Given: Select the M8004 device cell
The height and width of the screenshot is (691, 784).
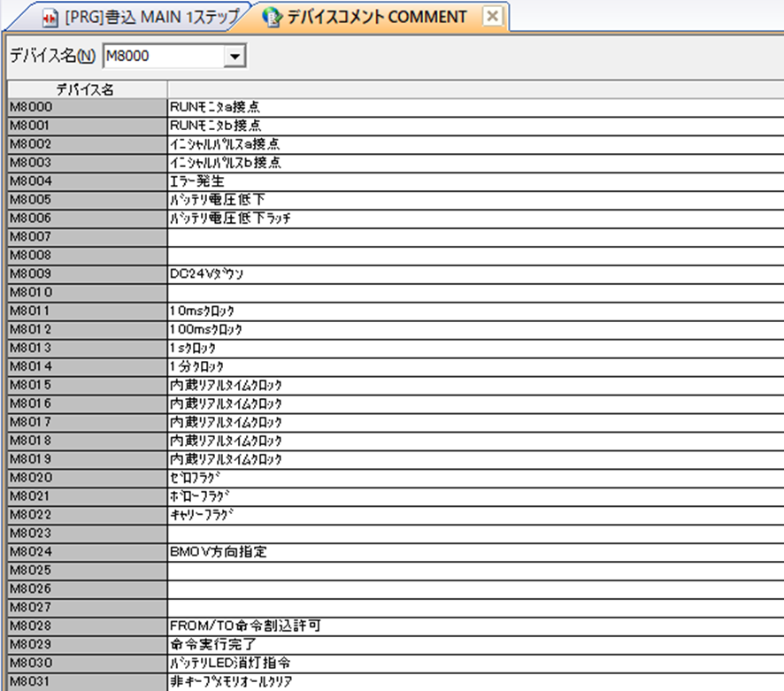Looking at the screenshot, I should click(x=88, y=181).
